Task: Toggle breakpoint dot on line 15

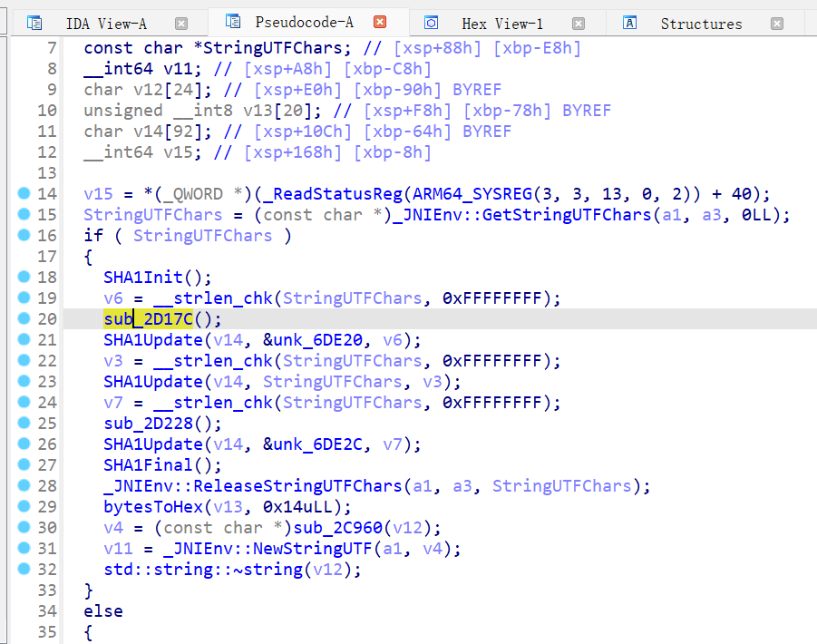Action: [24, 214]
